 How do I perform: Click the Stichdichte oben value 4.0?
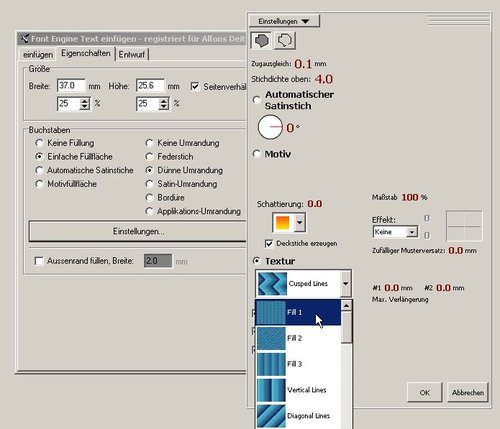point(323,79)
